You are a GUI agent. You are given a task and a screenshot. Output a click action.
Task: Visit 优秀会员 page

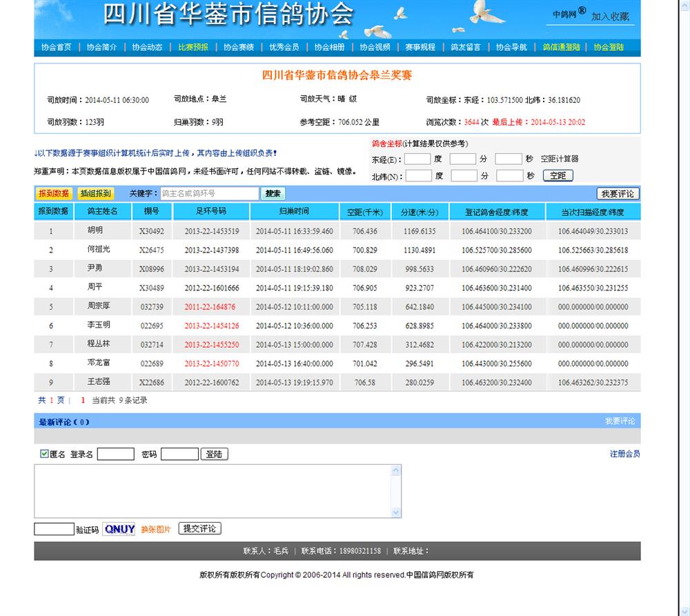coord(284,47)
